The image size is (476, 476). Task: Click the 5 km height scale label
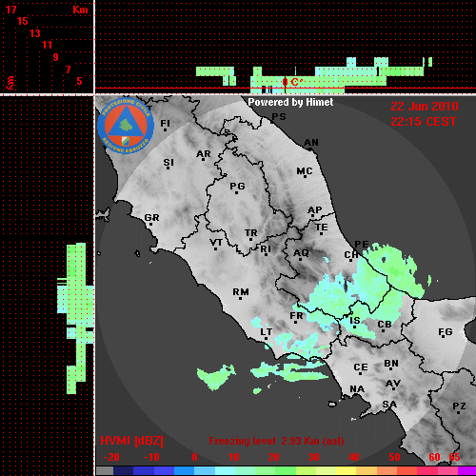coord(79,81)
